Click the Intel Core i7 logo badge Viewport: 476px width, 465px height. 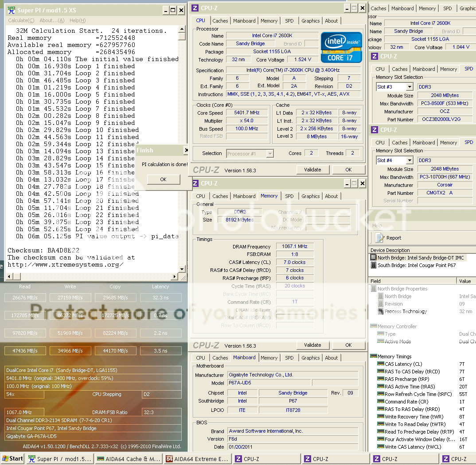coord(341,47)
